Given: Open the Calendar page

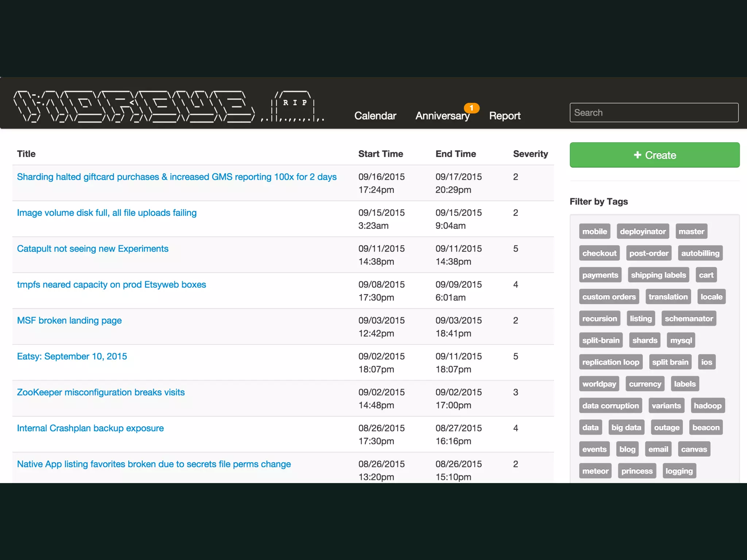Looking at the screenshot, I should click(375, 116).
